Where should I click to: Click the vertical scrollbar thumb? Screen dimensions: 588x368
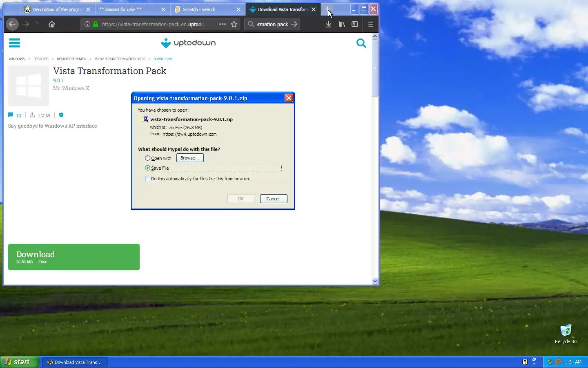375,68
